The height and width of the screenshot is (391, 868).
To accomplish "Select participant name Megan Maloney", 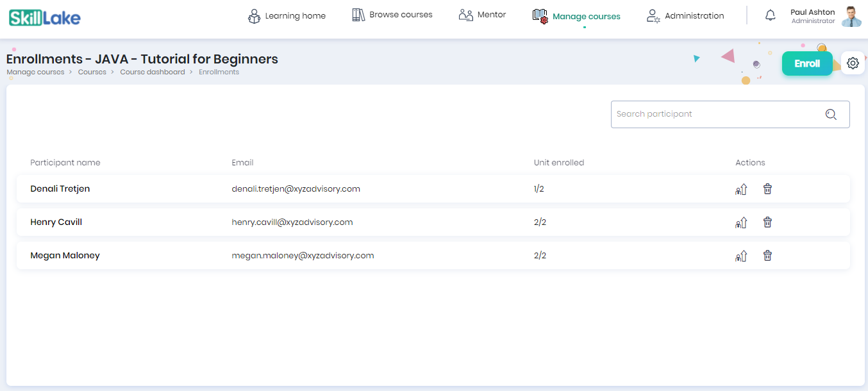I will pos(65,256).
